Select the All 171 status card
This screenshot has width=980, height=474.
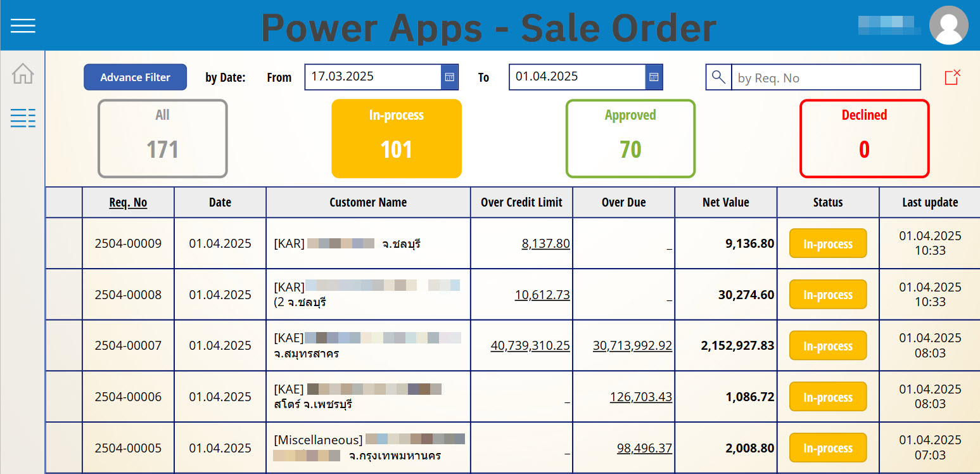163,139
